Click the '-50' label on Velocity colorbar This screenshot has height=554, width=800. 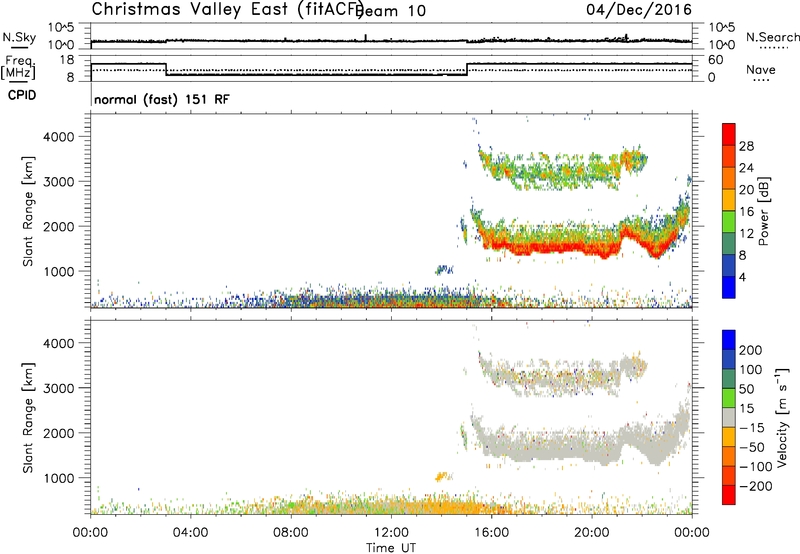[x=752, y=447]
